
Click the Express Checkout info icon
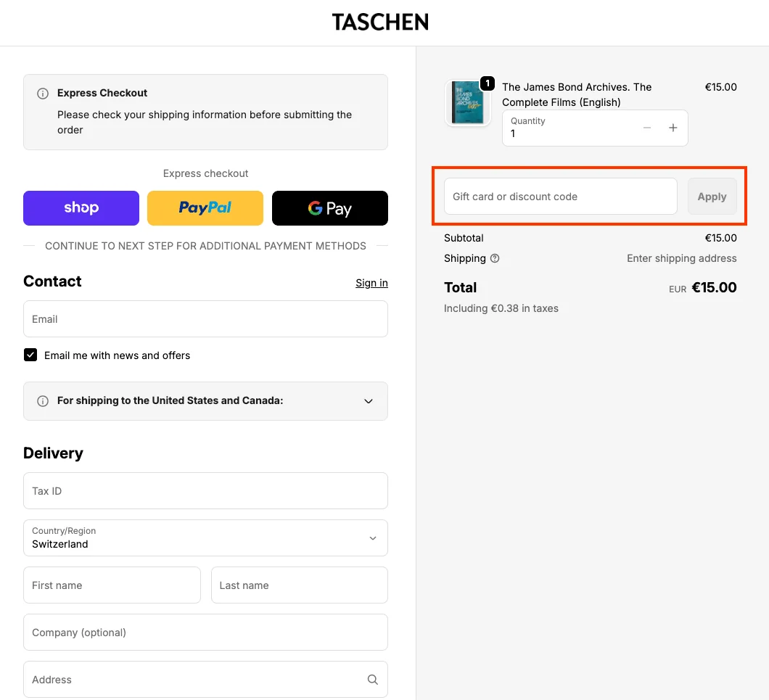tap(42, 93)
